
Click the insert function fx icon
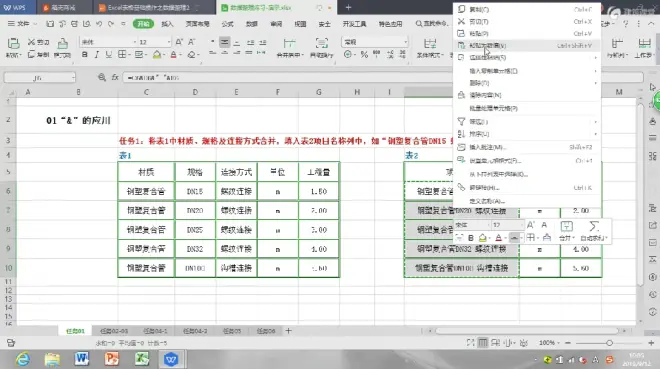115,77
